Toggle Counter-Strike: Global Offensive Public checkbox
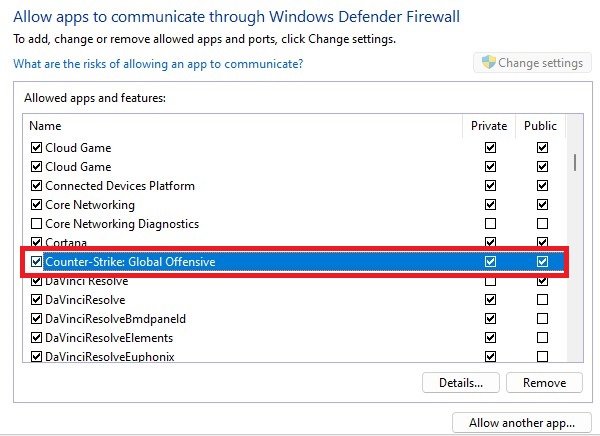The width and height of the screenshot is (600, 436). tap(542, 262)
